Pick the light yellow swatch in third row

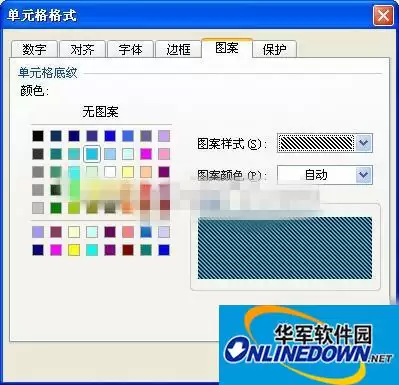tap(128, 172)
